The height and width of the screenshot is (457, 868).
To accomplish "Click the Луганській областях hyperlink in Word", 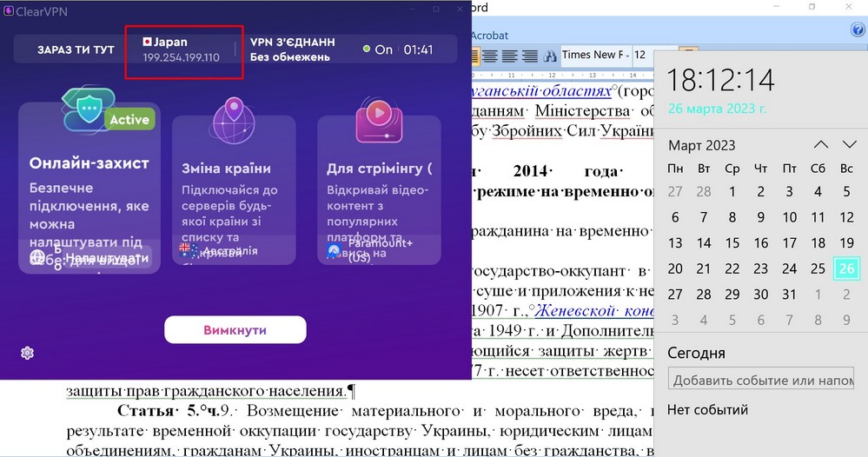I will pos(541,90).
